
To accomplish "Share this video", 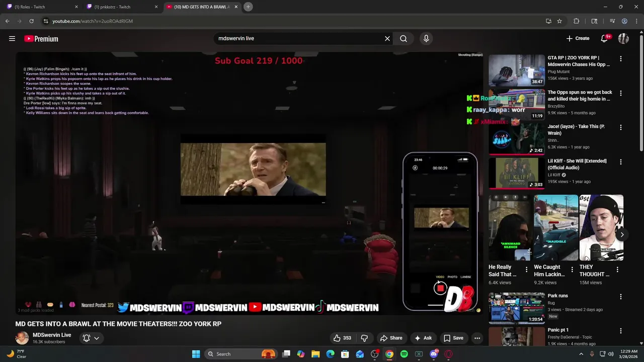I will (391, 338).
